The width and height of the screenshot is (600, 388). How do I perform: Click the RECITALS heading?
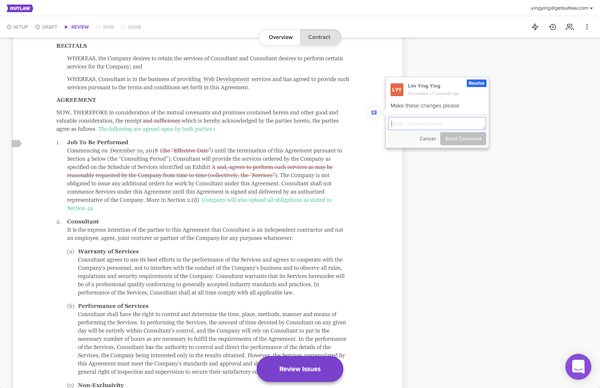pos(72,46)
